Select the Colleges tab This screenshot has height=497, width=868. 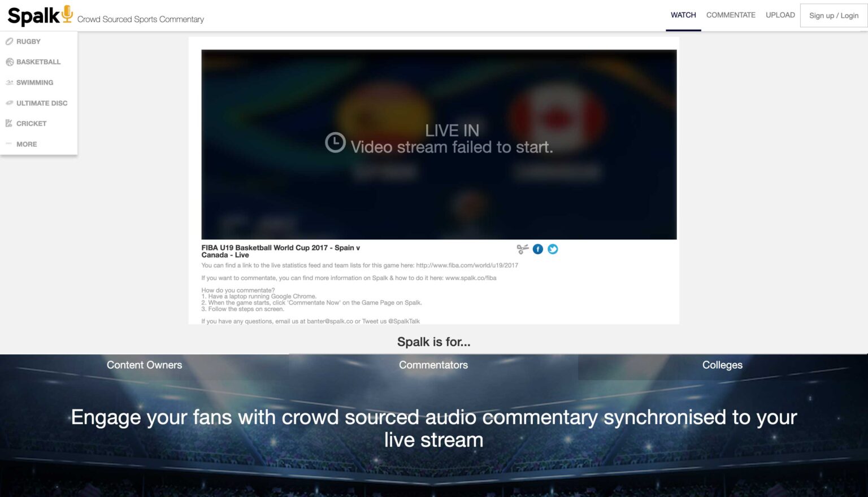(723, 365)
